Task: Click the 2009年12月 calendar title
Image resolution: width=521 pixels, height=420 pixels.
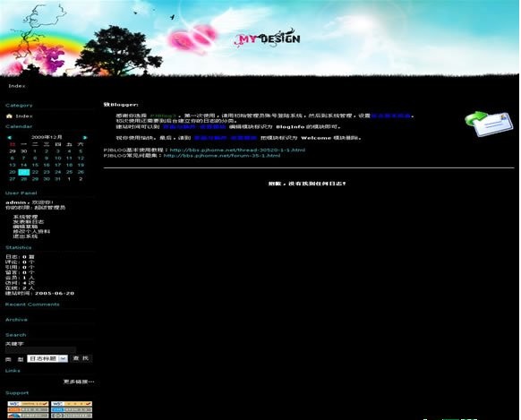Action: pyautogui.click(x=47, y=137)
